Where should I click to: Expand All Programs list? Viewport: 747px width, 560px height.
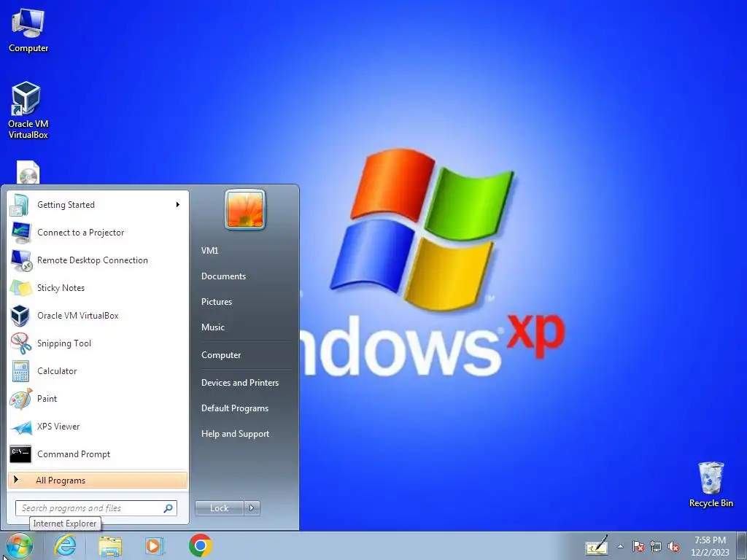[x=97, y=481]
